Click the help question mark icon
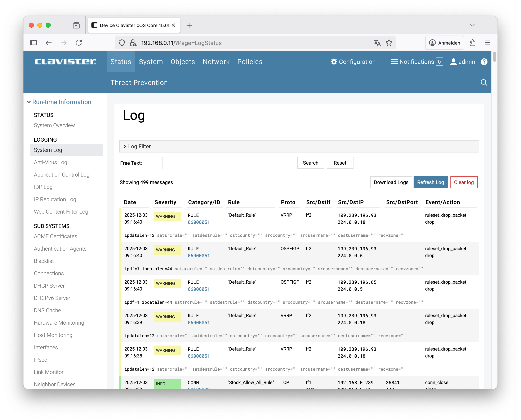The image size is (521, 420). point(484,62)
